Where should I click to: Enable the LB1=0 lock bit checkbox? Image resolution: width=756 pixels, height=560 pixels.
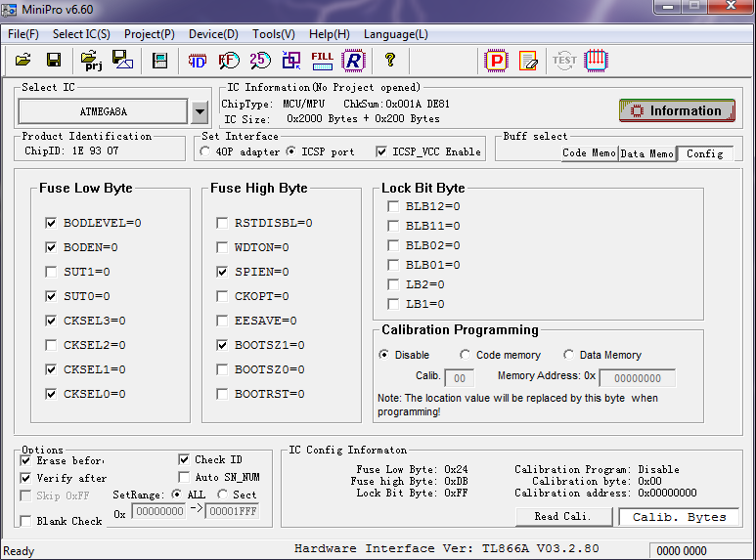[393, 304]
